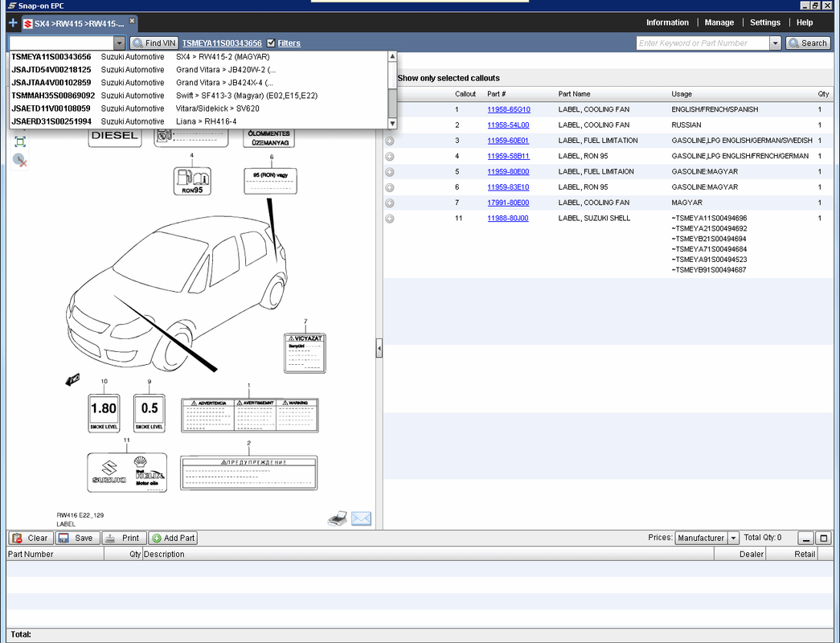The width and height of the screenshot is (840, 643).
Task: Click the Suzuki Shell Helix label in diagram
Action: [x=127, y=473]
